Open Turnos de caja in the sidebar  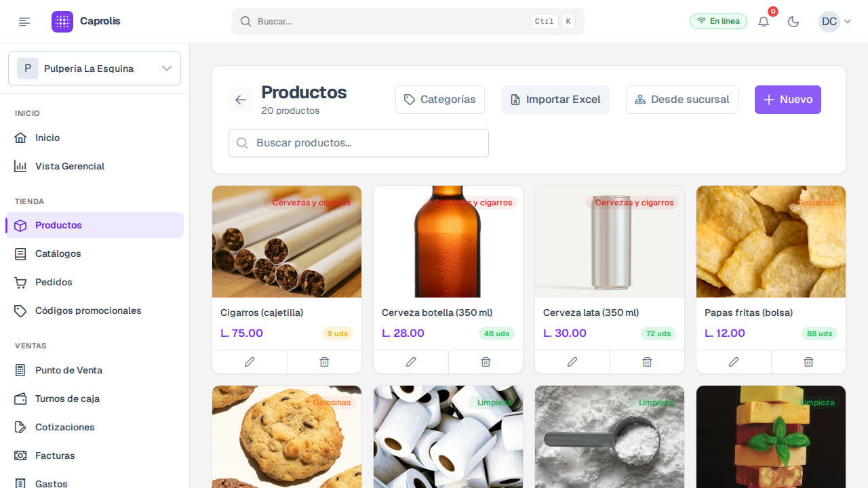94,399
